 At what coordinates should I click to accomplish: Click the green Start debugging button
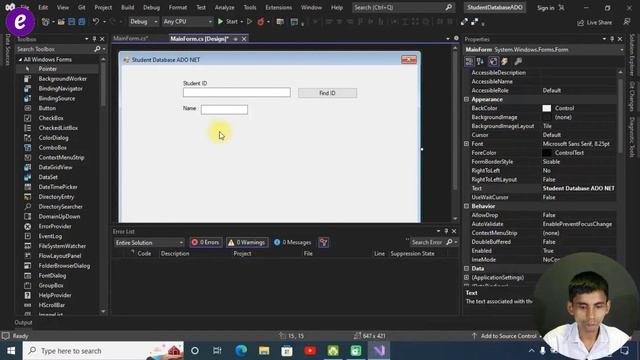tap(227, 22)
